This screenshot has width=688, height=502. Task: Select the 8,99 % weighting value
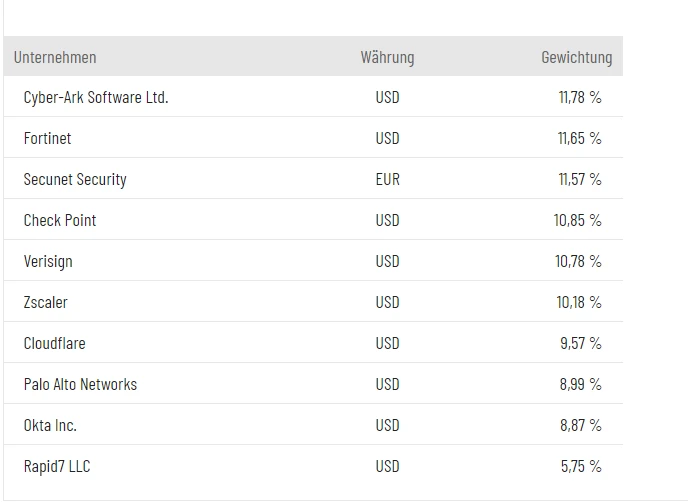581,384
